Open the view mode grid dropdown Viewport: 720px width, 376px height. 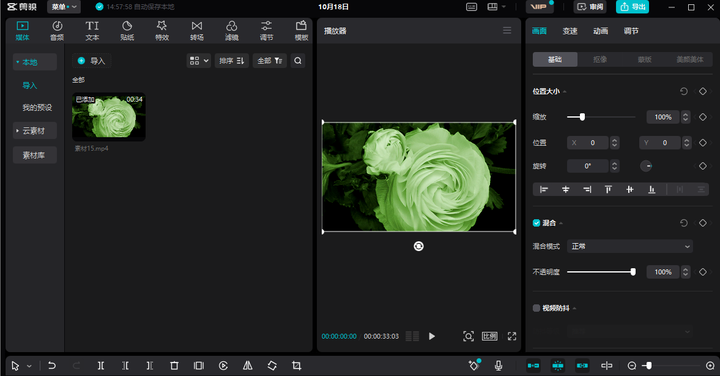[x=198, y=61]
